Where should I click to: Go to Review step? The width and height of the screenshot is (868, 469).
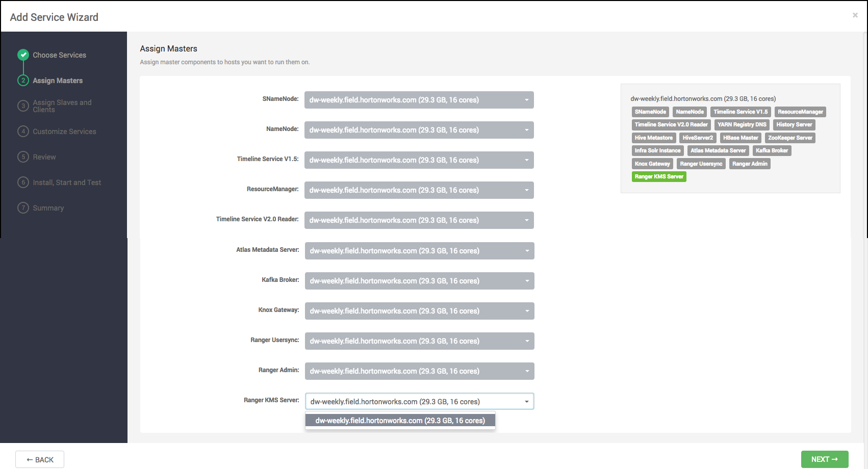[44, 157]
